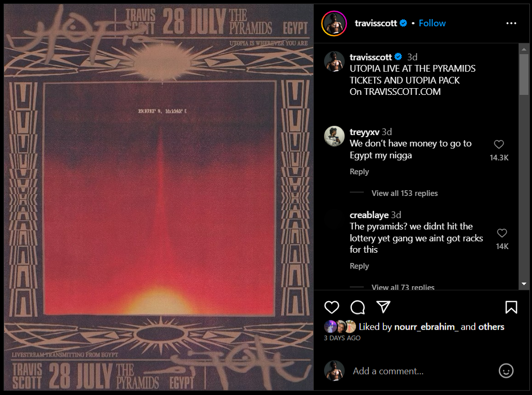The height and width of the screenshot is (395, 532).
Task: Click the comments scrollbar down arrow
Action: coord(524,284)
